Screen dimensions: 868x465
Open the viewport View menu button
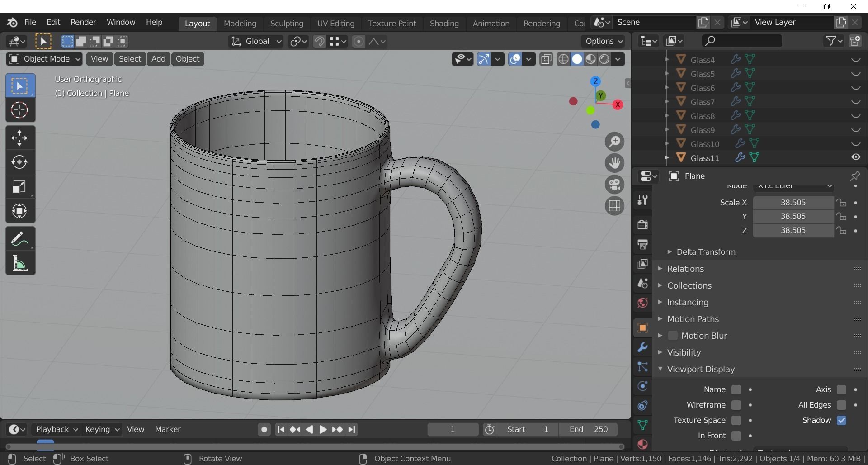click(x=99, y=59)
